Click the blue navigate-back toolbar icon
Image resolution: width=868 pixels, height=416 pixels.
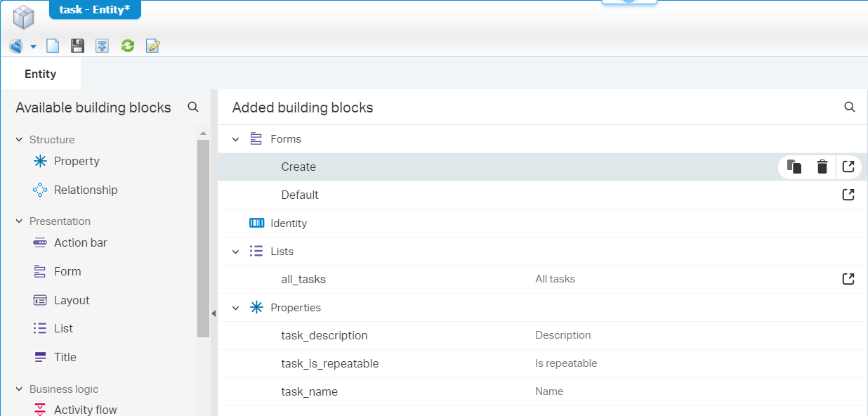[15, 45]
